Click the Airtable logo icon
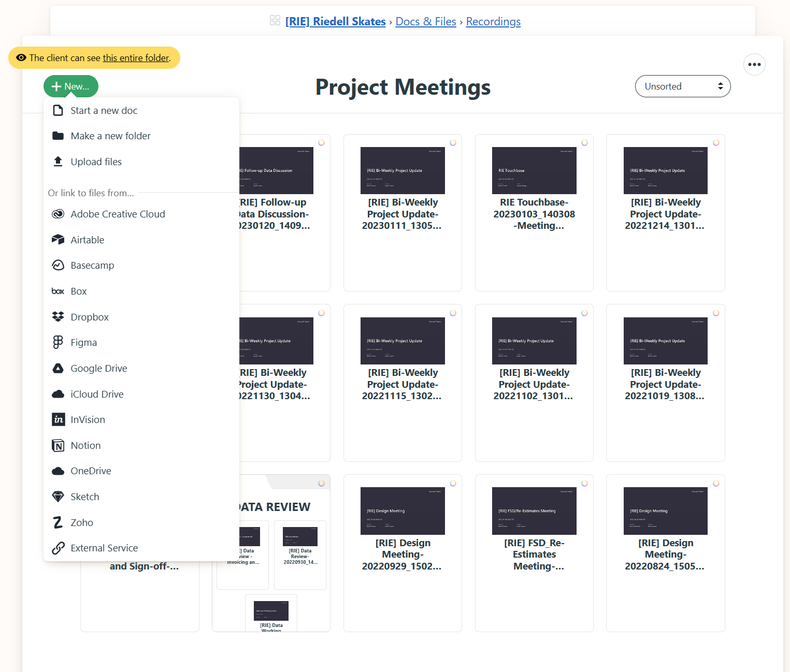This screenshot has width=790, height=672. pos(58,240)
